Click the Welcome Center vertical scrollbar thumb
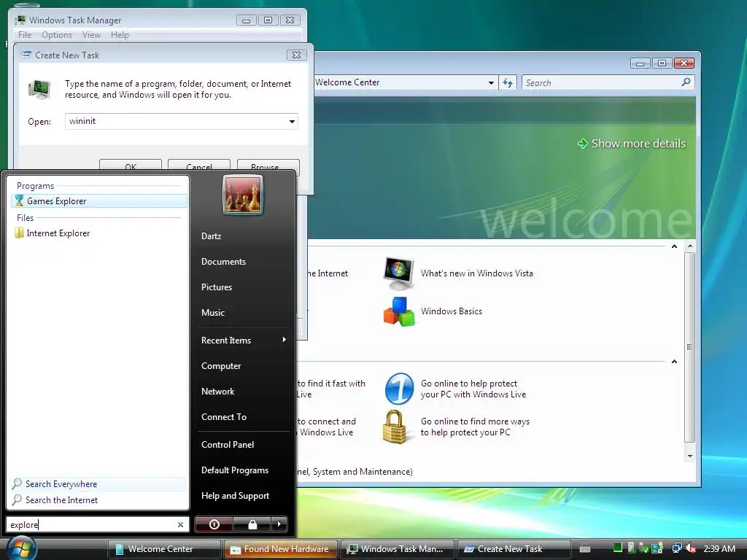This screenshot has width=747, height=560. pyautogui.click(x=690, y=347)
